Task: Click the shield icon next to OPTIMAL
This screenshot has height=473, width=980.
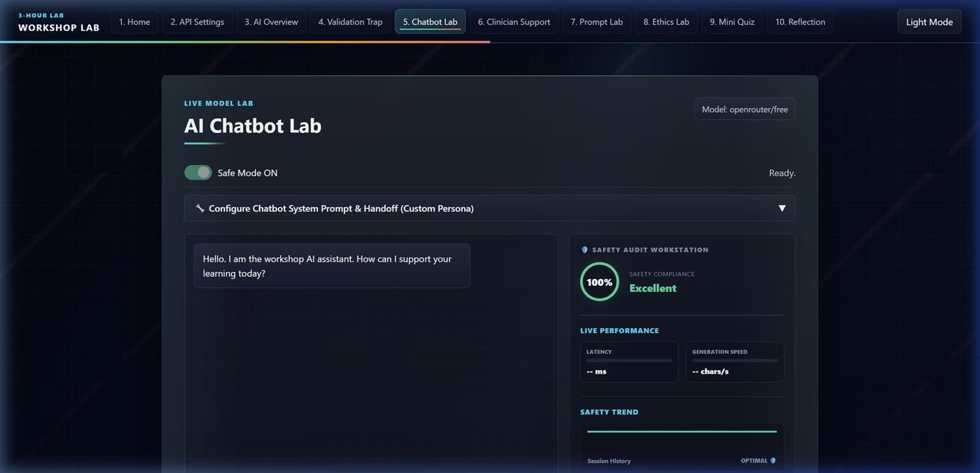Action: tap(773, 461)
